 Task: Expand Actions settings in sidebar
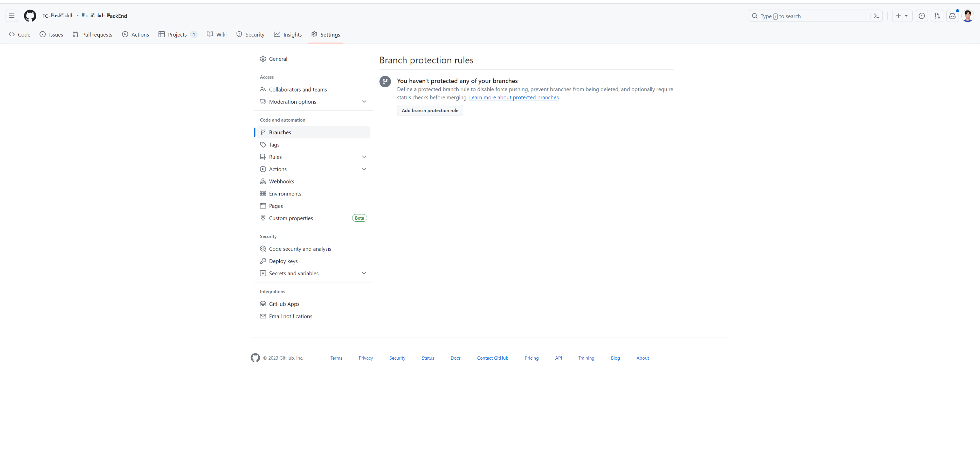364,169
